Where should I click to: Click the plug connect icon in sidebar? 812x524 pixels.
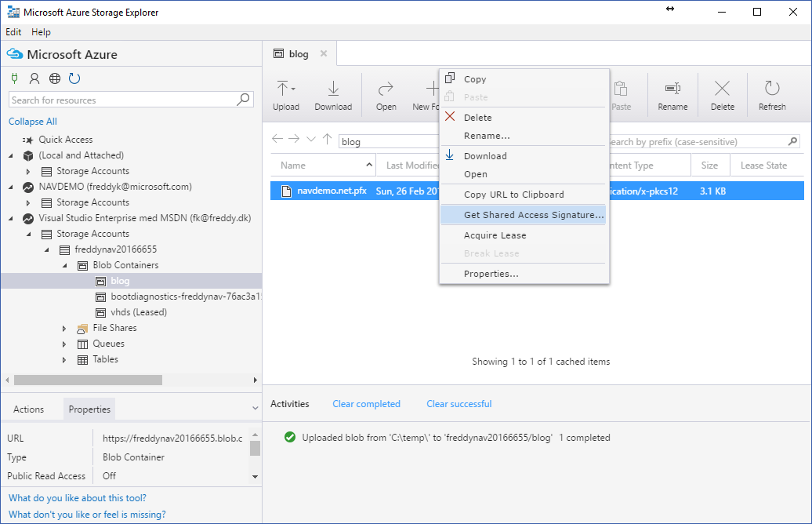click(14, 78)
